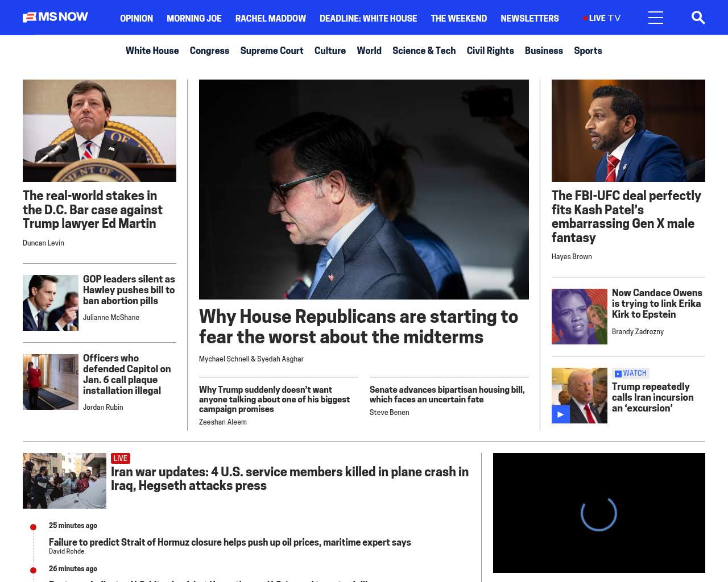This screenshot has height=582, width=728.
Task: Open the hamburger menu icon
Action: [656, 18]
